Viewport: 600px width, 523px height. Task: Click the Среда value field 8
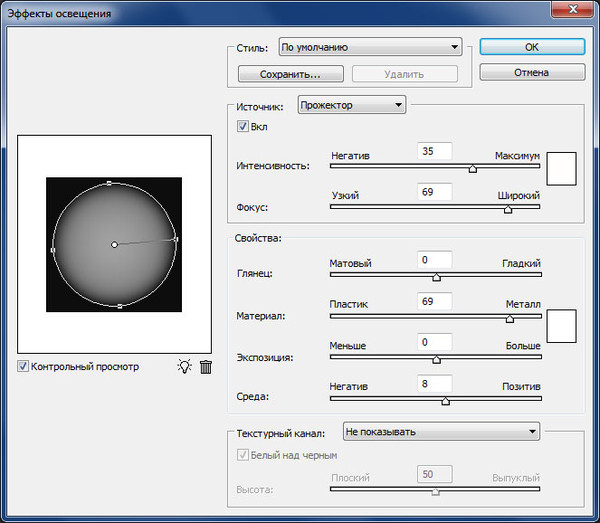[x=434, y=383]
